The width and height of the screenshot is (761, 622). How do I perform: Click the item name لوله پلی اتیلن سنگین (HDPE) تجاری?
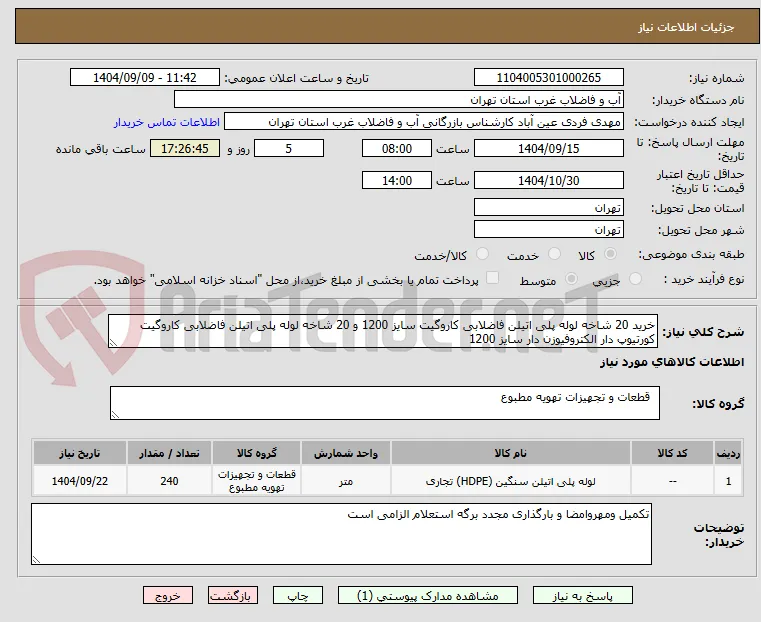coord(511,481)
